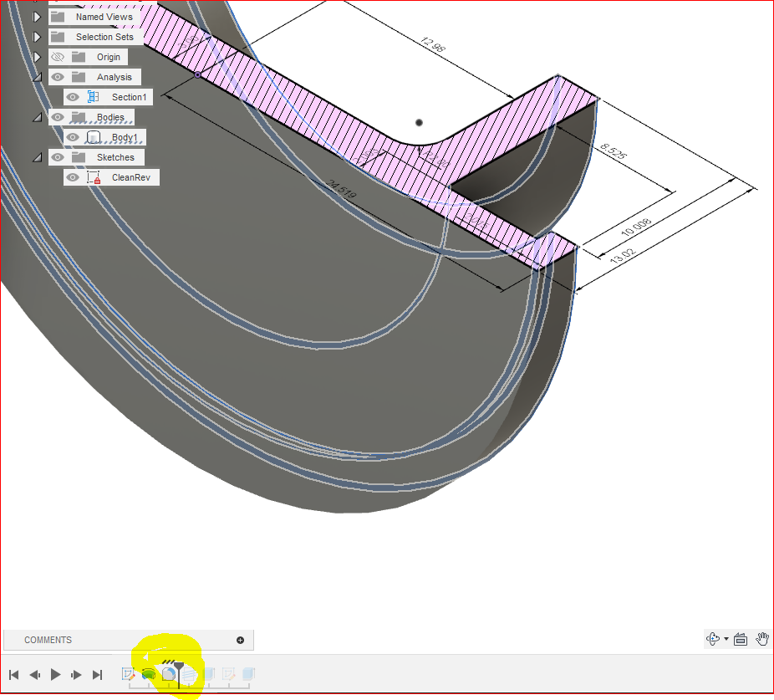Viewport: 774px width, 700px height.
Task: Click the last body feature icon in the timeline
Action: point(246,673)
